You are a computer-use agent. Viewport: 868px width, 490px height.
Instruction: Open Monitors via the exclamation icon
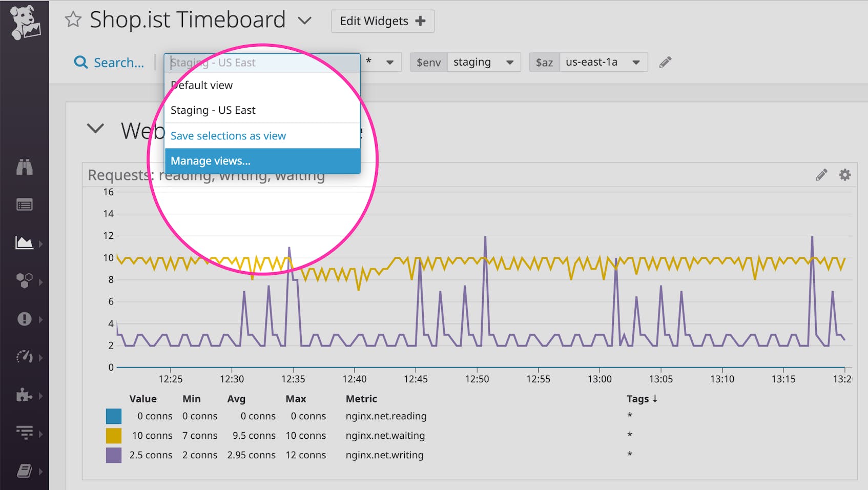click(25, 319)
